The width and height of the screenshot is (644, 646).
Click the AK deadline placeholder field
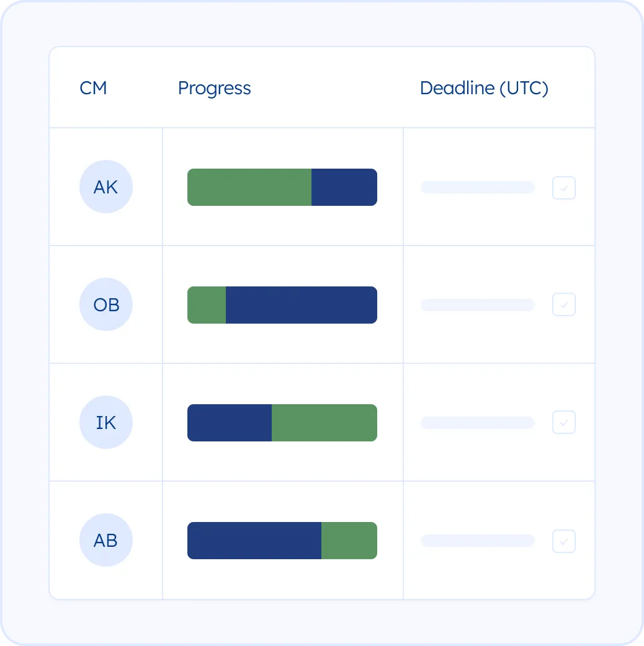pos(477,187)
